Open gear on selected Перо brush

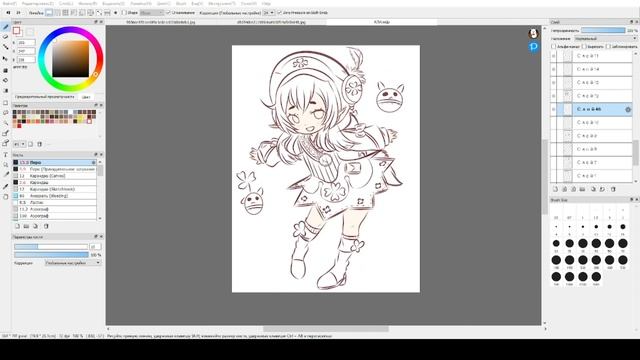pos(93,162)
